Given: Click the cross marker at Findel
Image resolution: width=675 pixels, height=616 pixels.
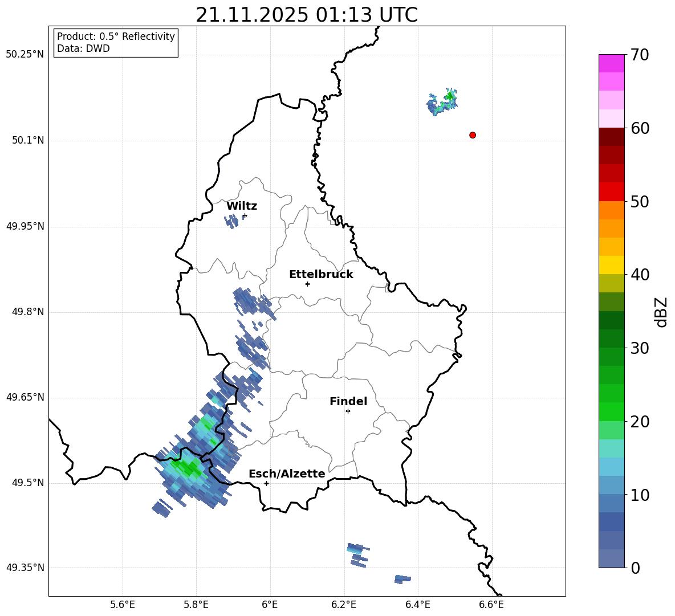Looking at the screenshot, I should 348,411.
